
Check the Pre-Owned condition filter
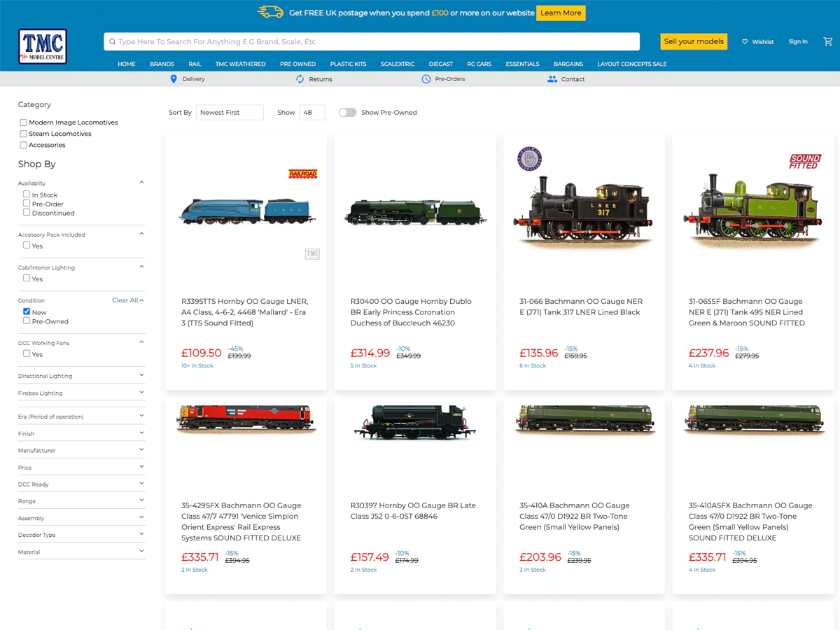point(27,321)
